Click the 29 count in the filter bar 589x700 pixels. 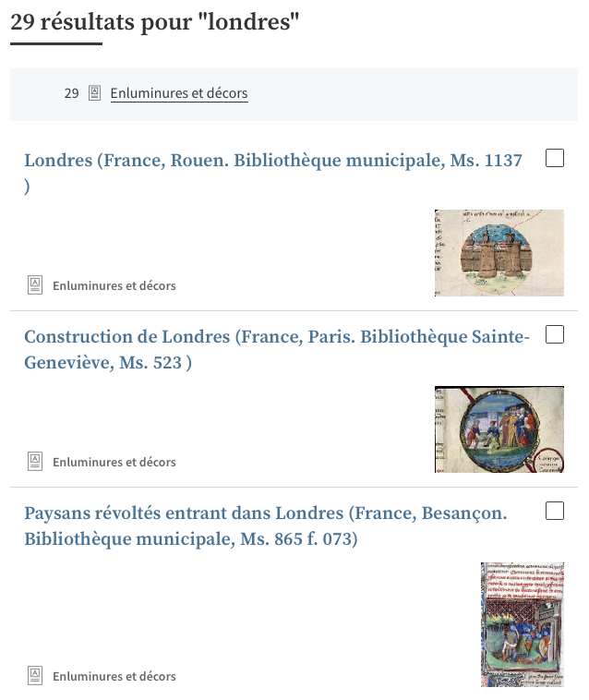point(71,93)
